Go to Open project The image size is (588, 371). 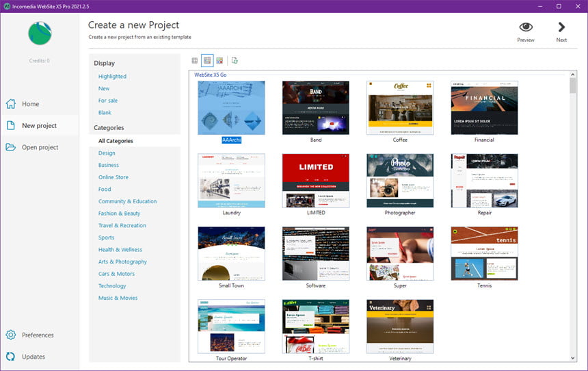click(x=40, y=147)
